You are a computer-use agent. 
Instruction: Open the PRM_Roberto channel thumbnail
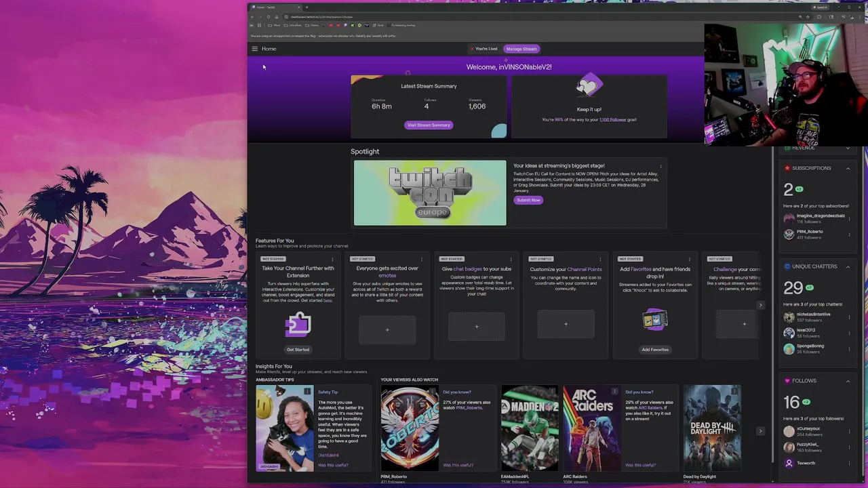[x=410, y=428]
